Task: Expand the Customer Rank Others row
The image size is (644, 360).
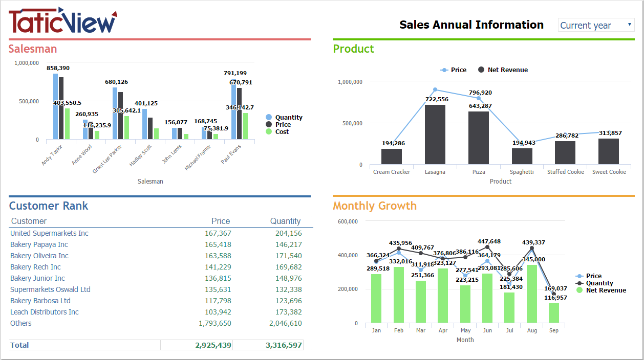Action: tap(20, 323)
